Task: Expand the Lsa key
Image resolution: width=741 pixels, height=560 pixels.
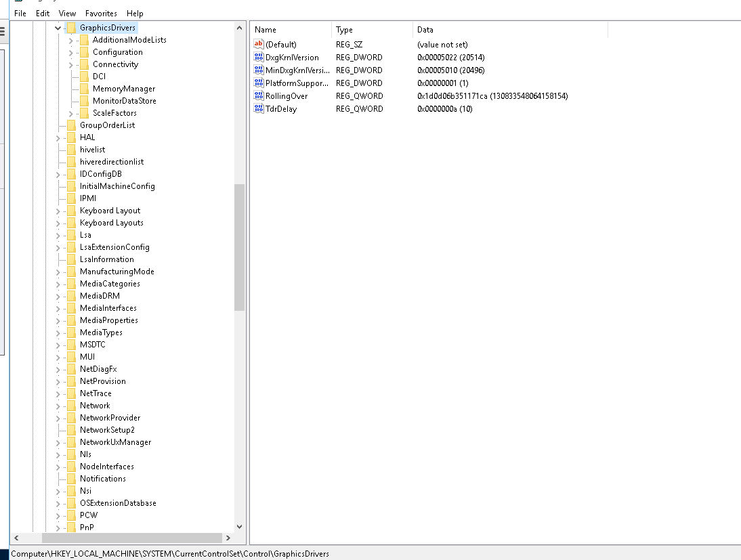Action: pyautogui.click(x=58, y=236)
